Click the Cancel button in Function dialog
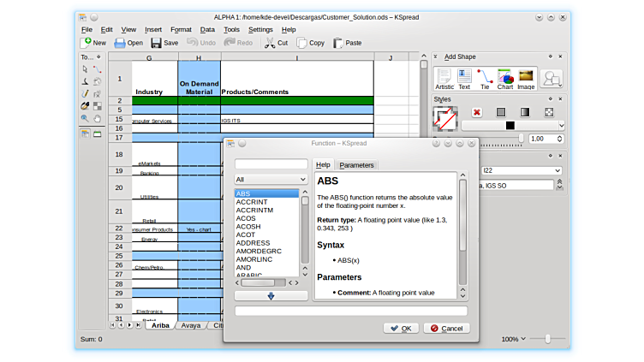Viewport: 644px width, 362px height. [x=446, y=328]
